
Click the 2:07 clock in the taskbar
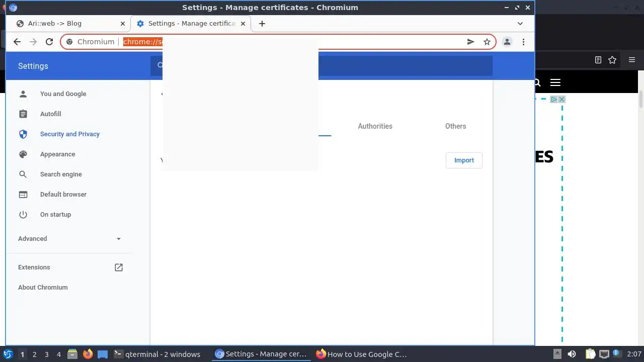[x=634, y=354]
